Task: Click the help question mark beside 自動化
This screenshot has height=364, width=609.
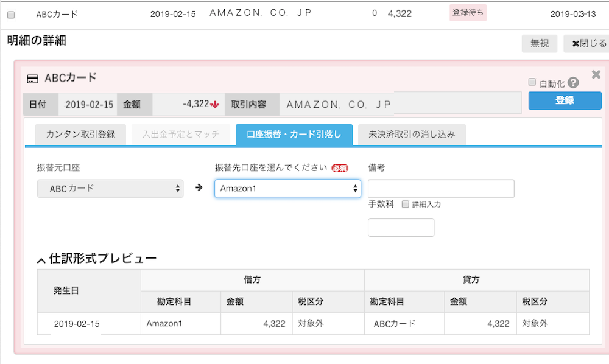Action: [x=573, y=83]
